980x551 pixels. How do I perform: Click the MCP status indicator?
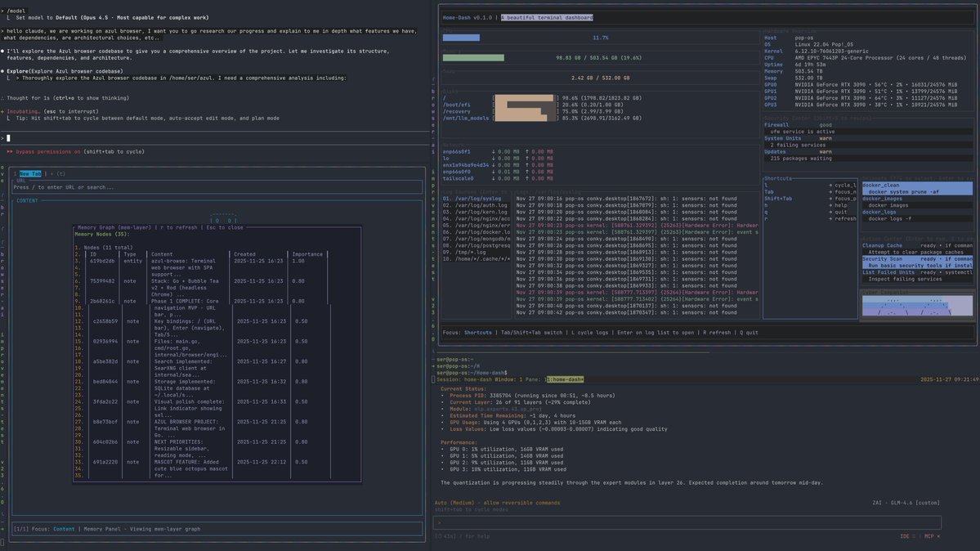coord(932,536)
